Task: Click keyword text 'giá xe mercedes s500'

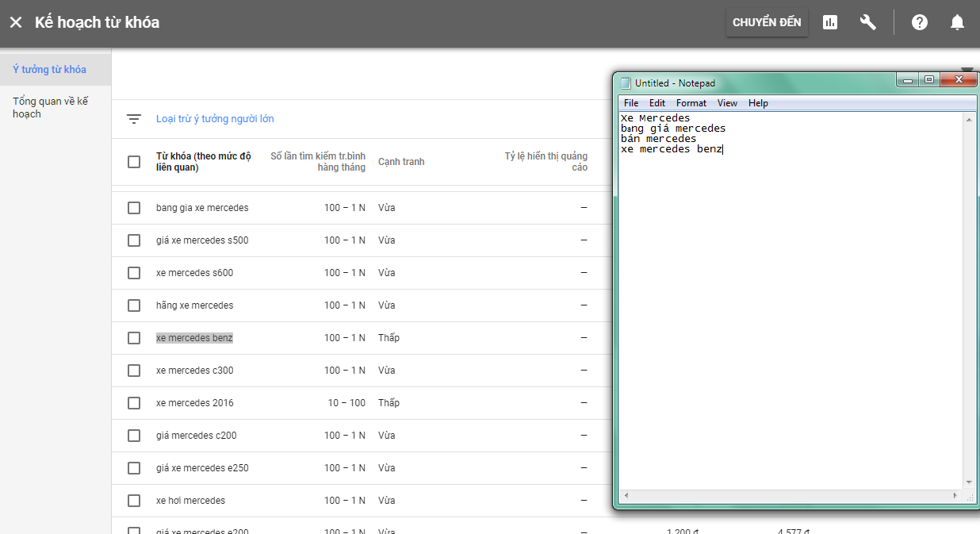Action: tap(202, 240)
